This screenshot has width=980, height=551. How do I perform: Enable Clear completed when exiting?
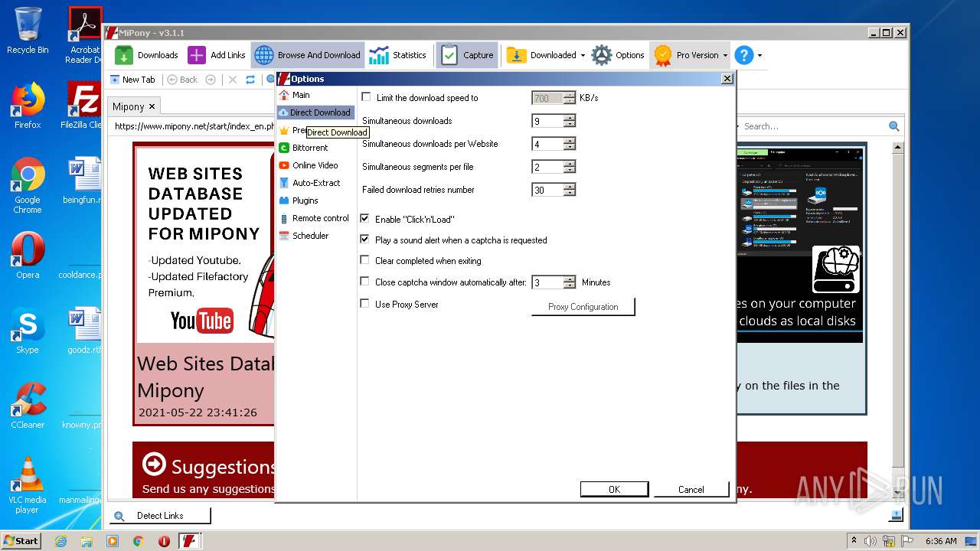click(x=365, y=260)
